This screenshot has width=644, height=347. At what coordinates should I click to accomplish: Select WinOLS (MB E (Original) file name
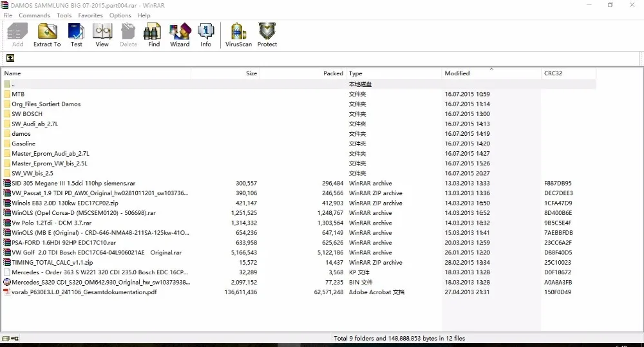100,232
